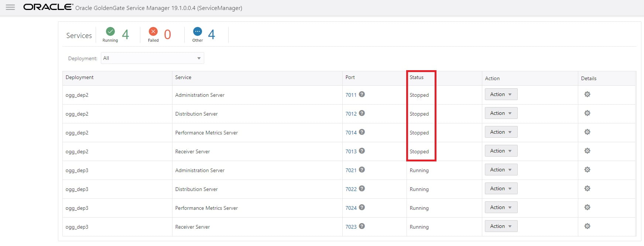The width and height of the screenshot is (644, 246).
Task: Open help icon next to port 7012
Action: pos(362,113)
